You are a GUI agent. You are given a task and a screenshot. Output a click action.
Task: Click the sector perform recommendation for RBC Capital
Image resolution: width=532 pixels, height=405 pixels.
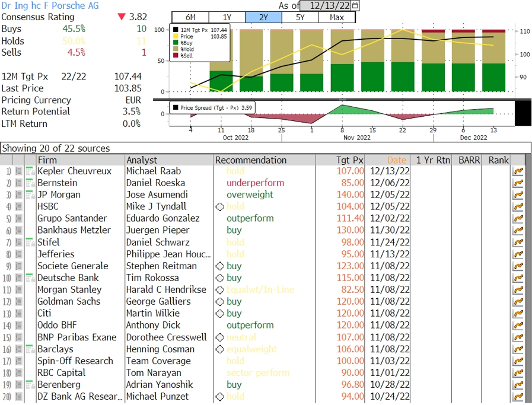(258, 373)
